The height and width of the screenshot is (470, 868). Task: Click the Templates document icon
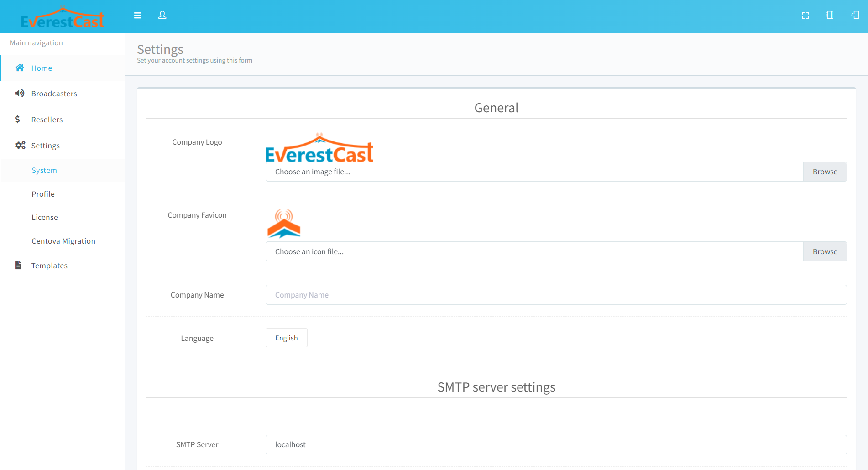tap(18, 265)
